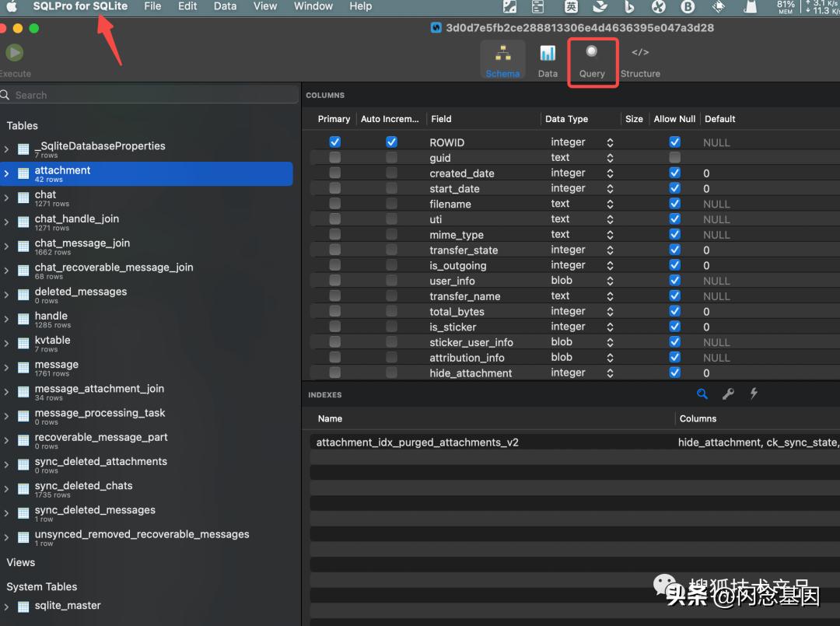Switch to the Schema view
840x626 pixels.
[x=502, y=60]
